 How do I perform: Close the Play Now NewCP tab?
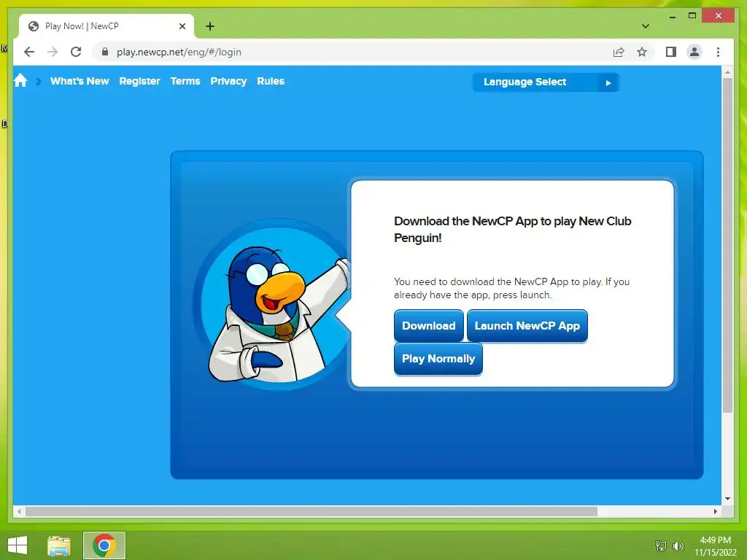pos(182,26)
